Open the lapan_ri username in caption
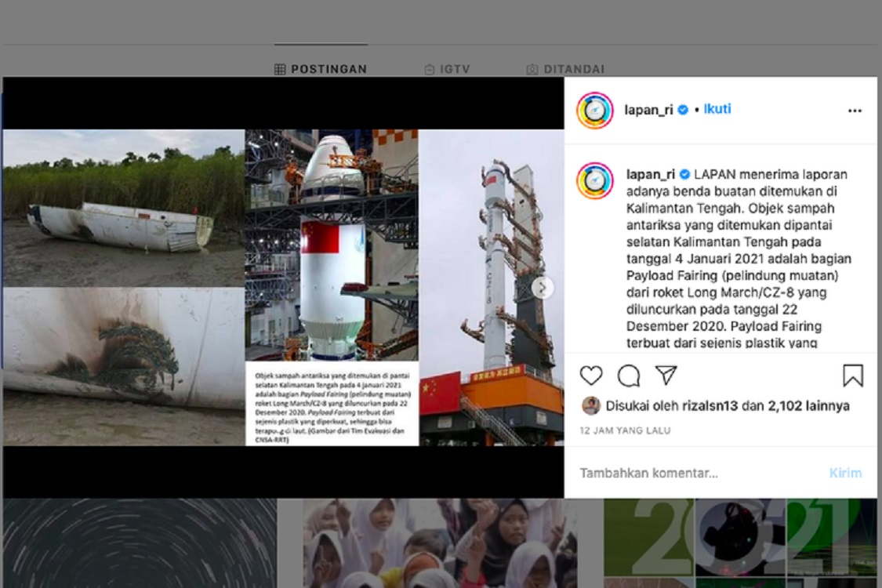The width and height of the screenshot is (882, 588). 649,174
